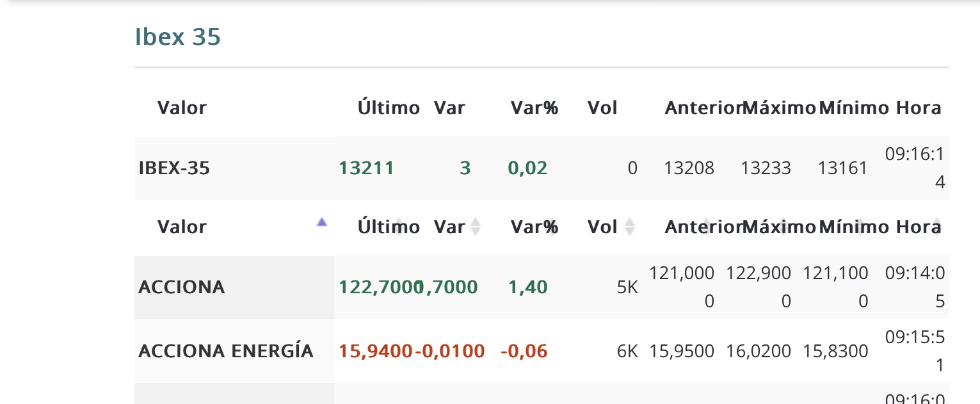Click the sort arrows next to Var
This screenshot has height=404, width=980.
click(475, 227)
